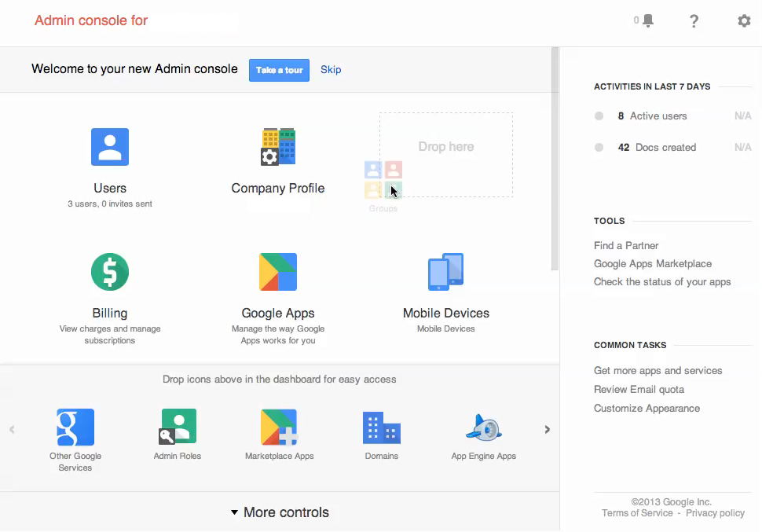Click the App Engine Apps label
The width and height of the screenshot is (762, 532).
[484, 456]
